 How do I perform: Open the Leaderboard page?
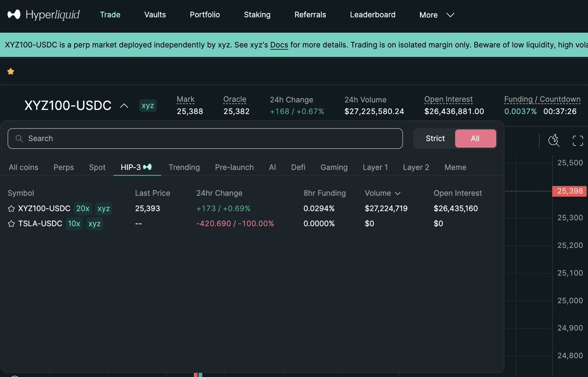pyautogui.click(x=373, y=15)
